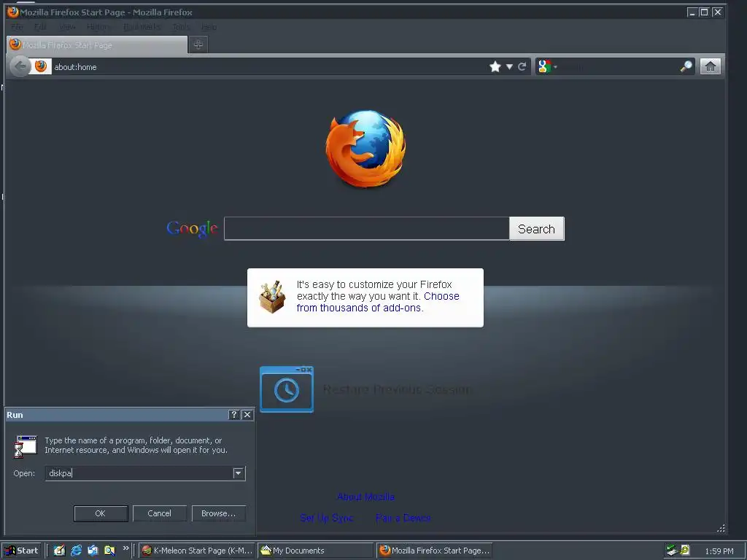
Task: Click the Search button on start page
Action: (x=536, y=228)
